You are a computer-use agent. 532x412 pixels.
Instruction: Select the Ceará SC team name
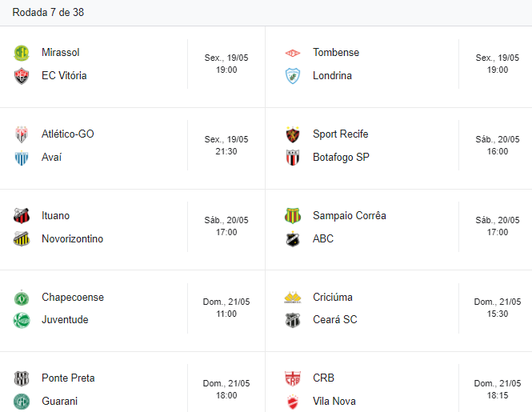(335, 320)
